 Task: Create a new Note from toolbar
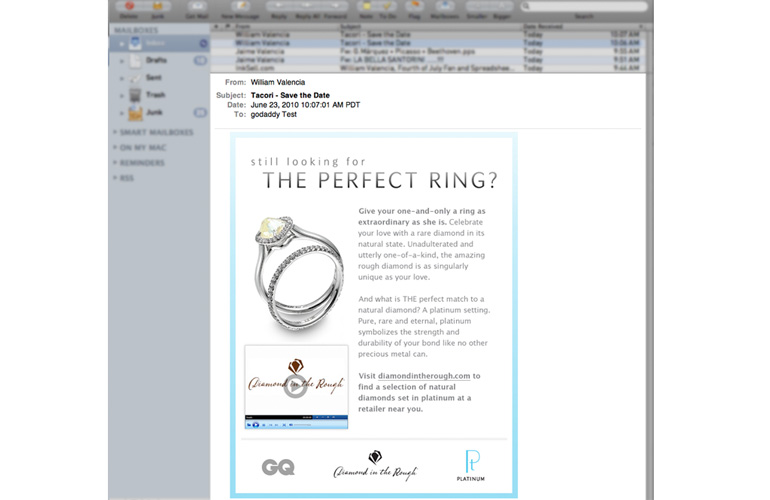(x=366, y=6)
